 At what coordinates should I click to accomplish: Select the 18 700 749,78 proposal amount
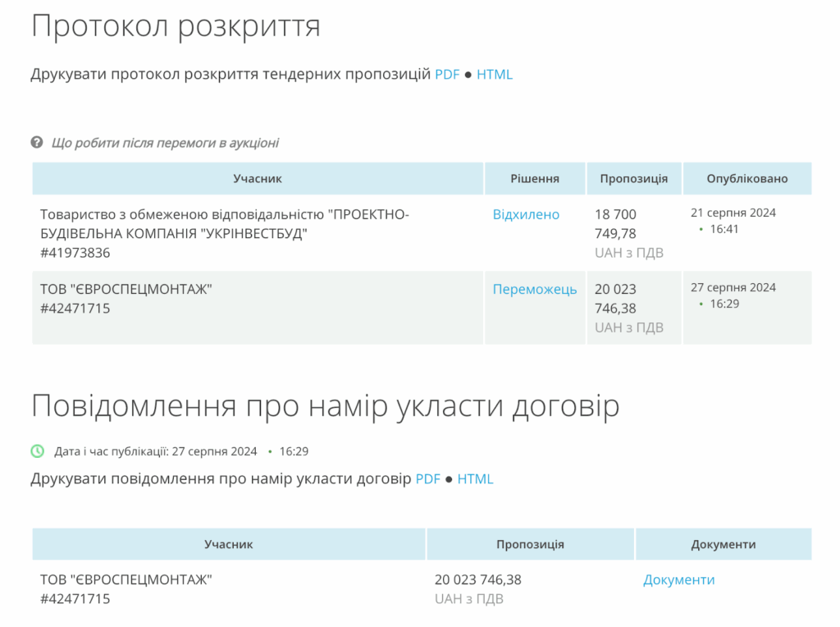point(615,224)
